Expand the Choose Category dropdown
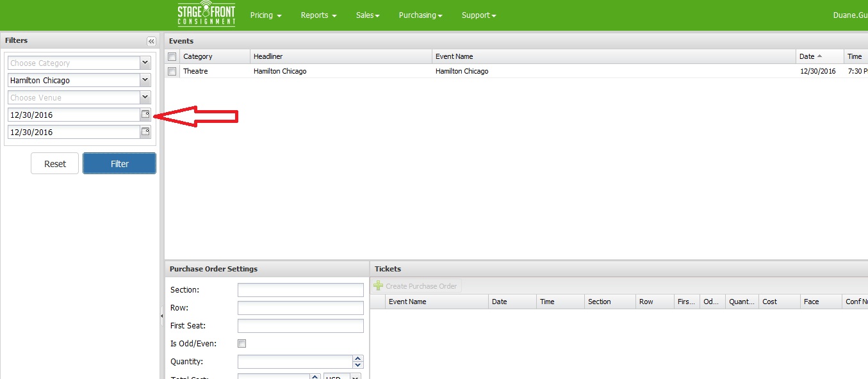Screen dimensions: 868x379 pyautogui.click(x=145, y=63)
